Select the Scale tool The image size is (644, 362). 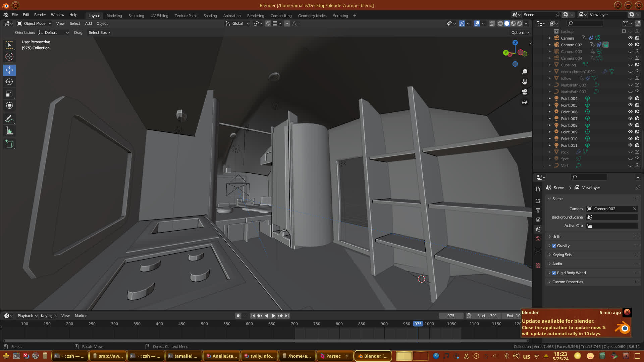[9, 94]
